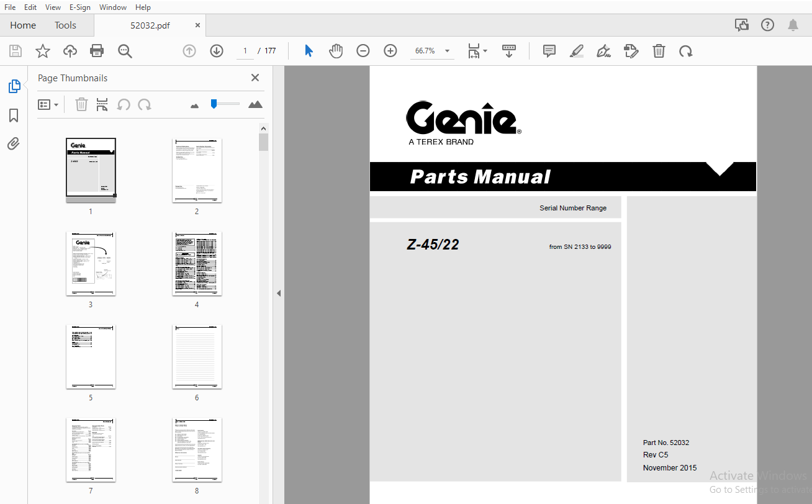This screenshot has height=504, width=812.
Task: Choose the Selection arrow tool
Action: pyautogui.click(x=309, y=51)
